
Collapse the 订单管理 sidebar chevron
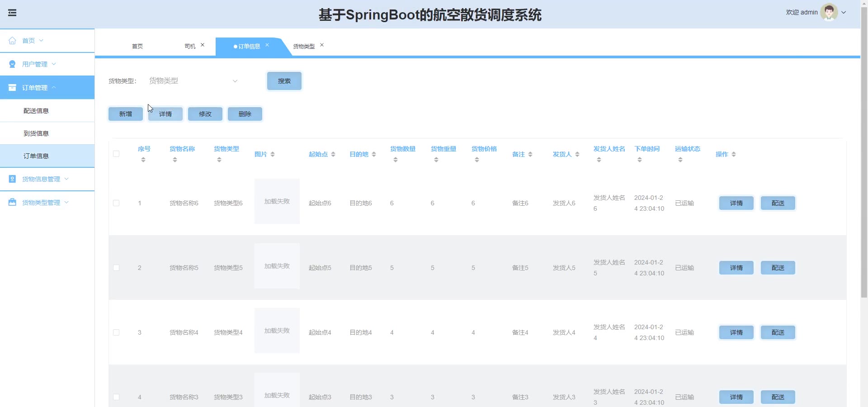(54, 88)
